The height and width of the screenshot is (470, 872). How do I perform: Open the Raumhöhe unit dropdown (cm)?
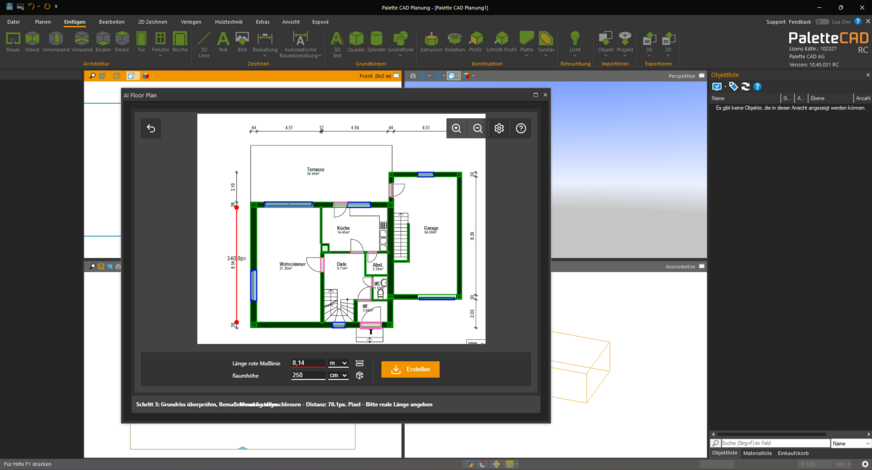(338, 375)
